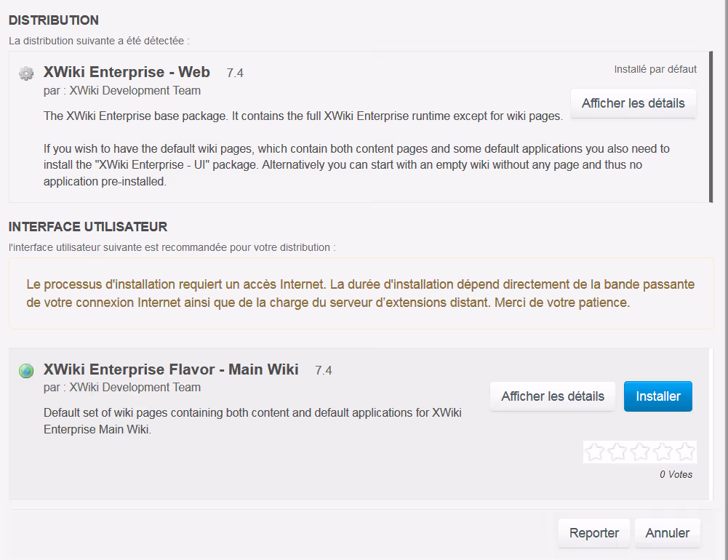Click the author name under XWiki Enterprise Flavor
Image resolution: width=728 pixels, height=560 pixels.
135,388
